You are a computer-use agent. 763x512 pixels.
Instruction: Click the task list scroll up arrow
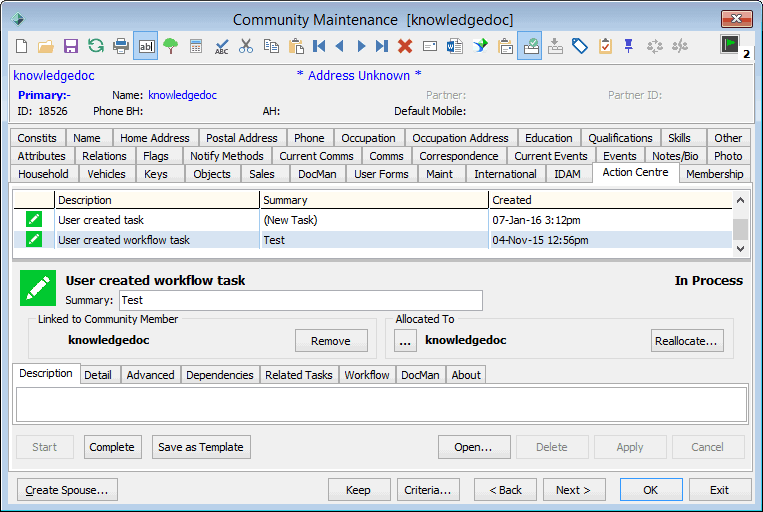(x=740, y=200)
